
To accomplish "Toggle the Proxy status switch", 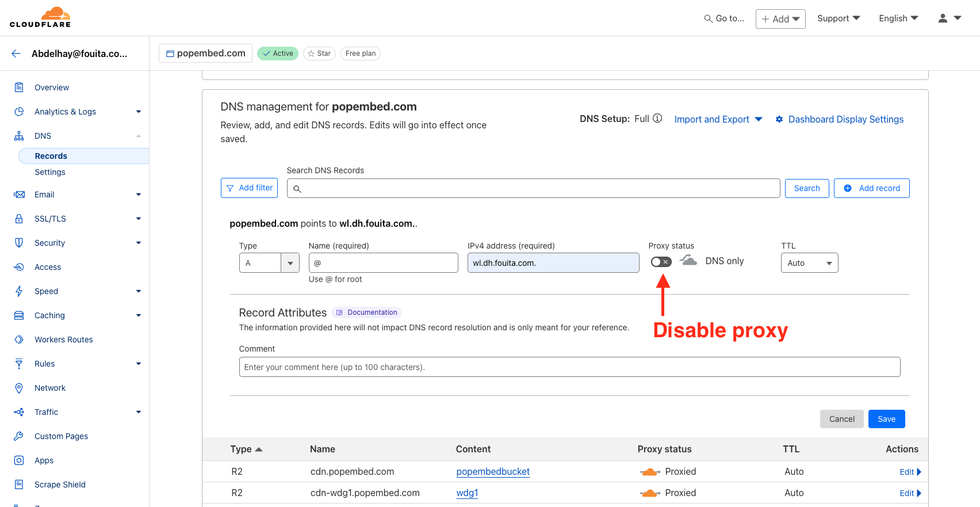I will (661, 262).
